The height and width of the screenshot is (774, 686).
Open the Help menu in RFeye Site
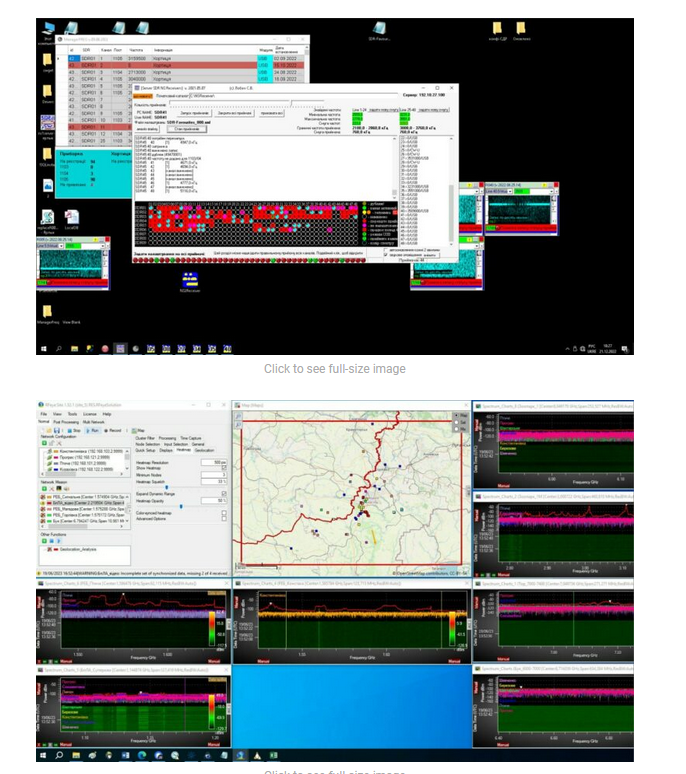107,414
